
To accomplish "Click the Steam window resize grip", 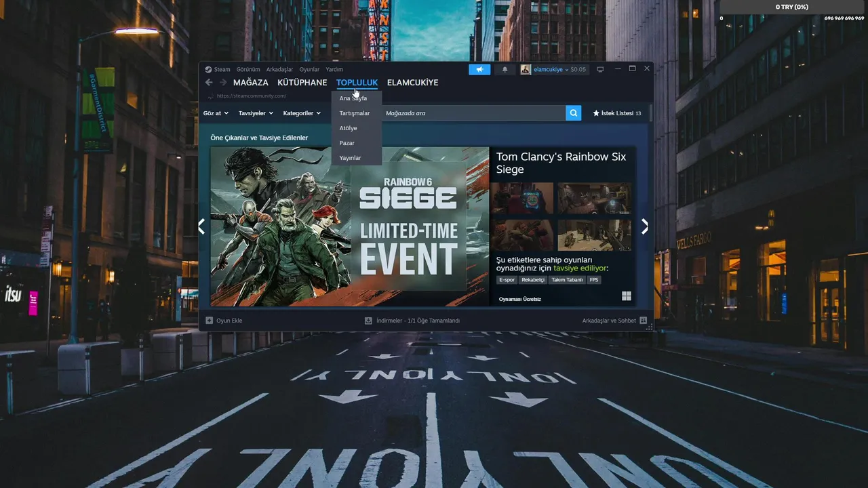I will [650, 327].
